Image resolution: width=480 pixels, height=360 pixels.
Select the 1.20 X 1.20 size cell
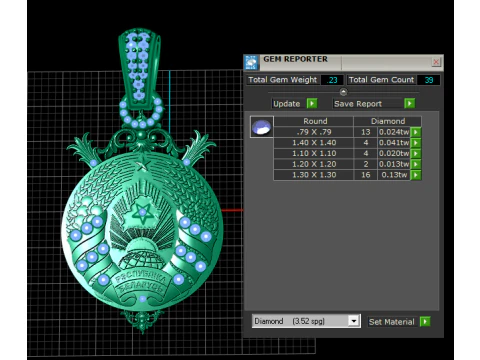click(x=314, y=164)
